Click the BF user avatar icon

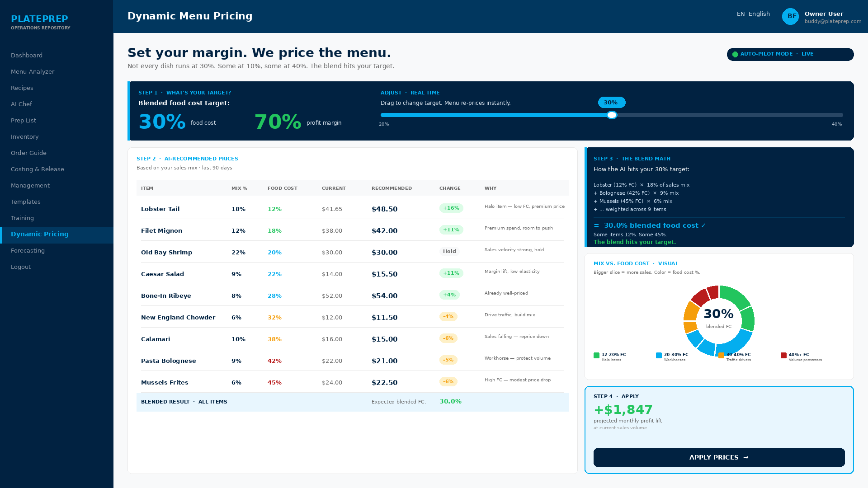click(x=790, y=17)
